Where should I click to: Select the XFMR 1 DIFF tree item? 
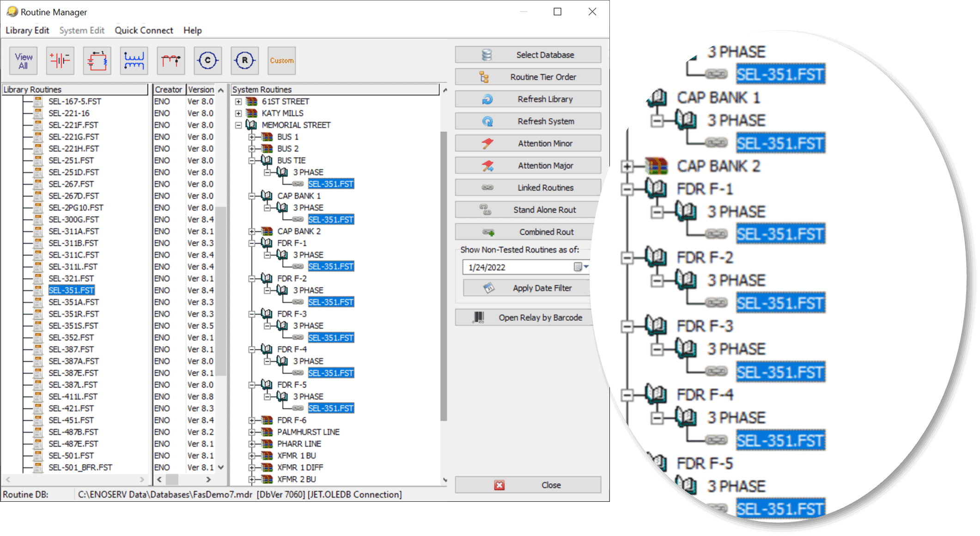pyautogui.click(x=300, y=468)
